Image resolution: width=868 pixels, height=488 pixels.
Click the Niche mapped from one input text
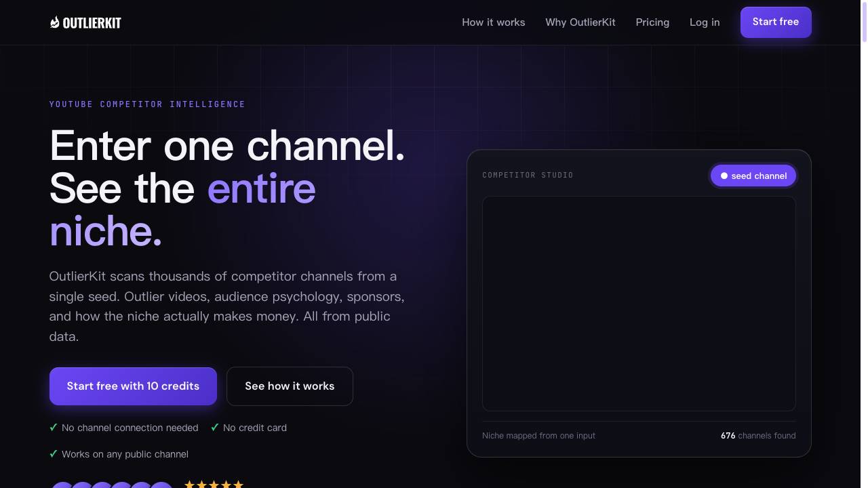click(538, 436)
